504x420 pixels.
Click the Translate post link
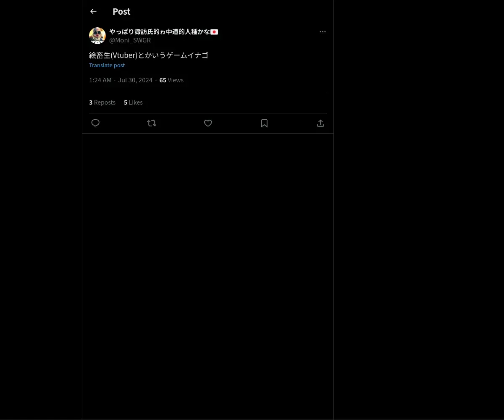[107, 65]
